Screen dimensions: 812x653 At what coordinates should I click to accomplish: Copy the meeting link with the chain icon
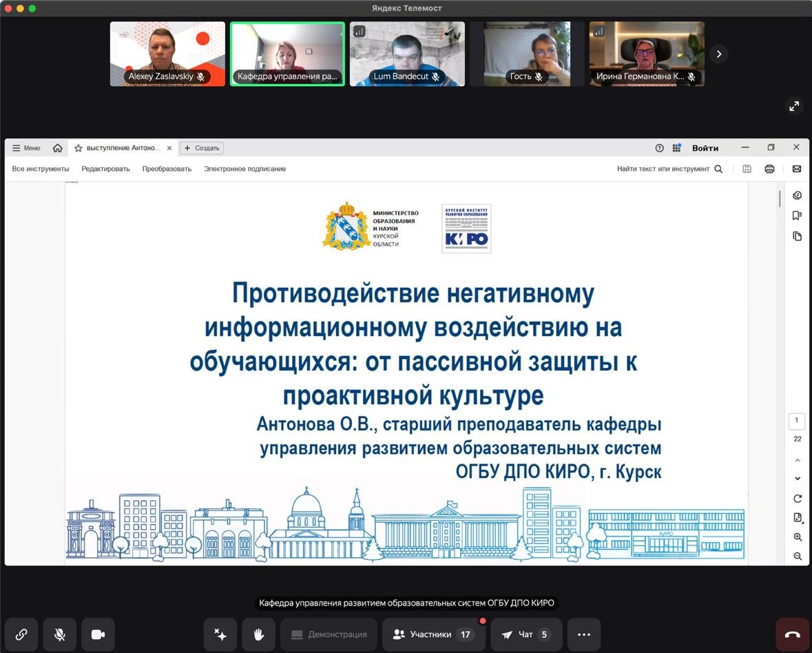coord(21,634)
